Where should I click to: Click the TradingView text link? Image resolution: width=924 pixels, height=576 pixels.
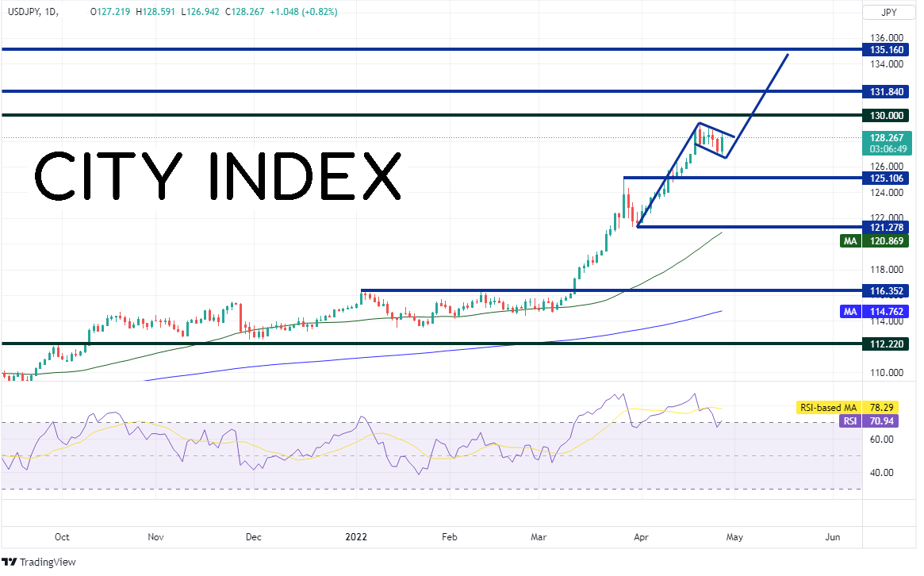coord(48,562)
